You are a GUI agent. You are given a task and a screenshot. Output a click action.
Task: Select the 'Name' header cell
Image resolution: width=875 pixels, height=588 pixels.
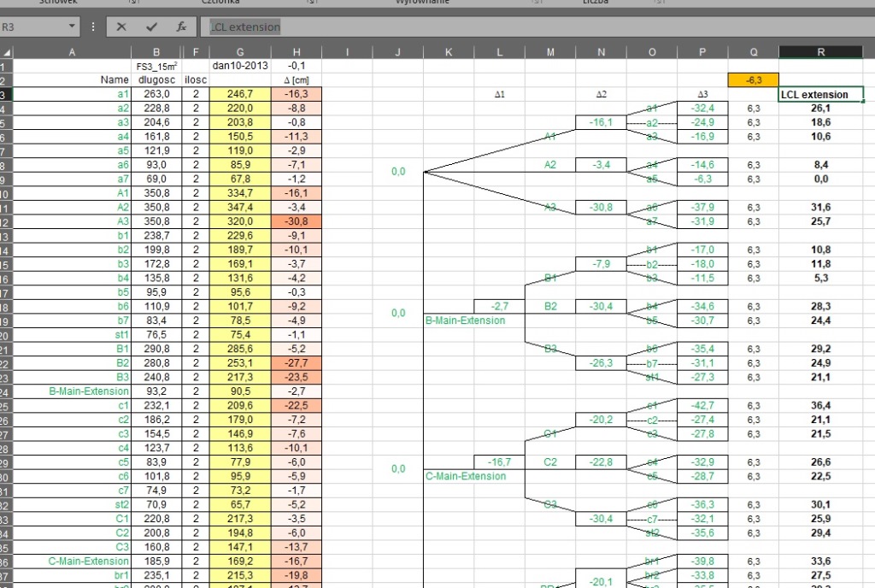pyautogui.click(x=72, y=80)
